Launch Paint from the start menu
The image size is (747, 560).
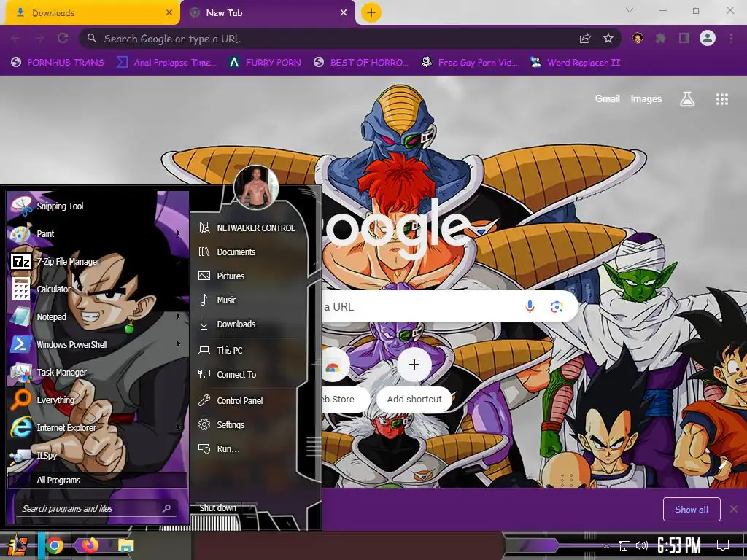point(97,233)
